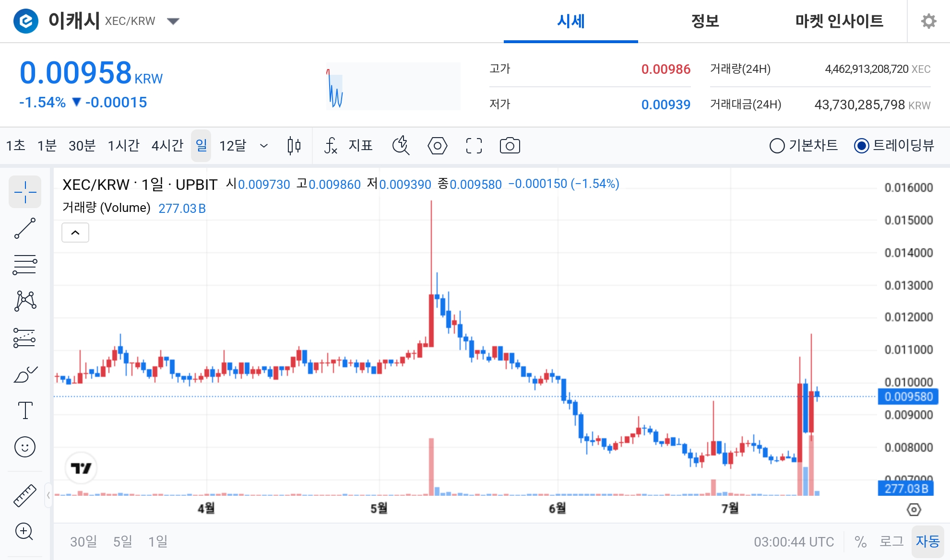Select the crosshair cursor tool
The height and width of the screenshot is (560, 950).
coord(25,192)
